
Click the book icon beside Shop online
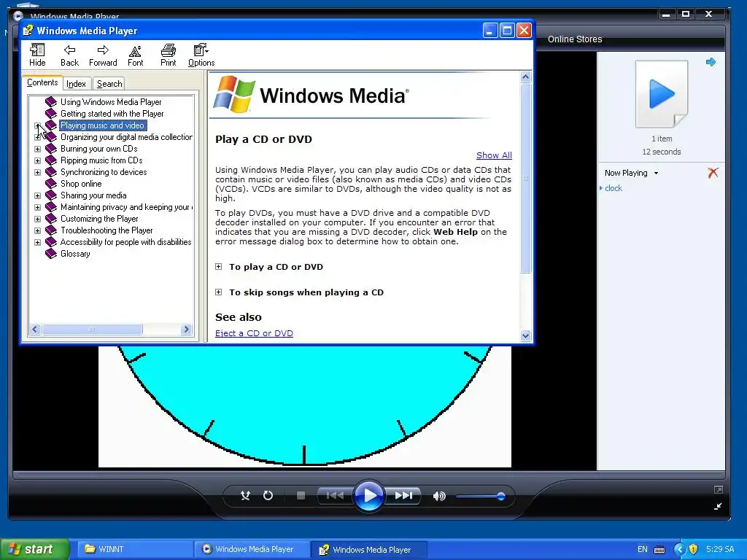tap(51, 183)
